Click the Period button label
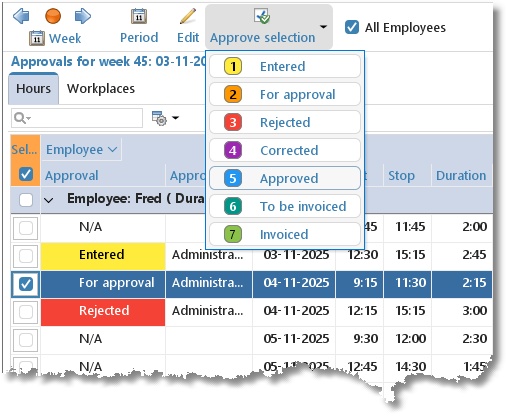Image resolution: width=507 pixels, height=417 pixels. 139,38
